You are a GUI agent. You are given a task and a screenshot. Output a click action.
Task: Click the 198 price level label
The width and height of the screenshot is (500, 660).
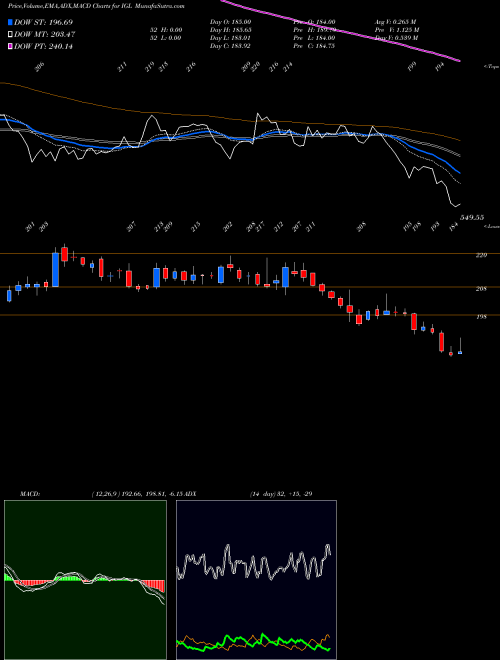481,317
